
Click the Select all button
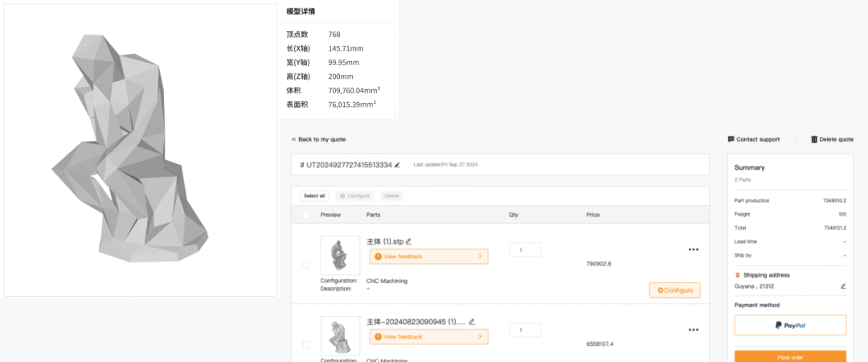coord(314,195)
